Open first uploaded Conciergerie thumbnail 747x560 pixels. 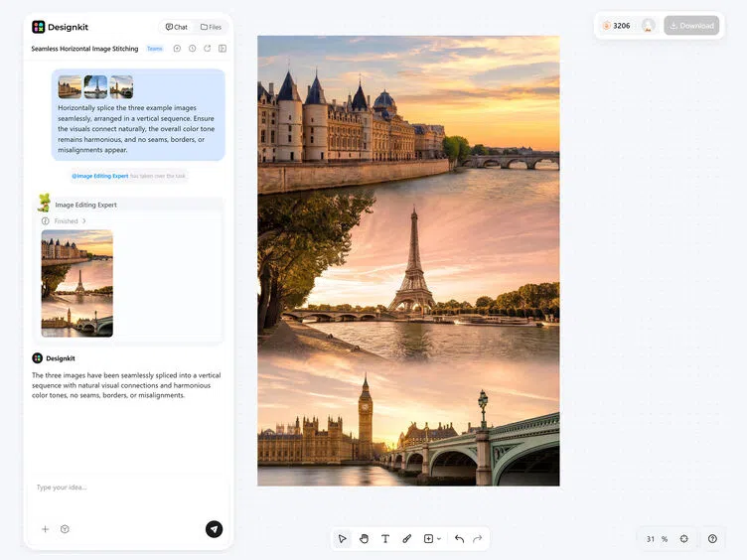(x=70, y=87)
